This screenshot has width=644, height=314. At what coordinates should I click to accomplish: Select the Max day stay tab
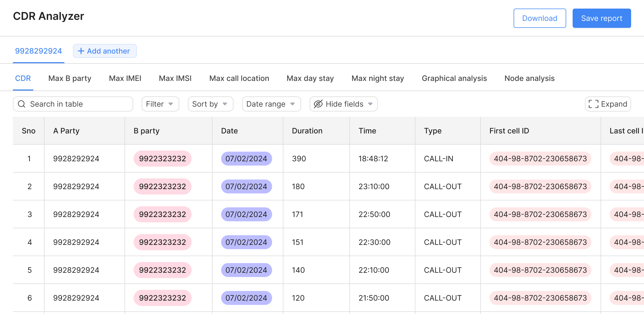pyautogui.click(x=310, y=78)
